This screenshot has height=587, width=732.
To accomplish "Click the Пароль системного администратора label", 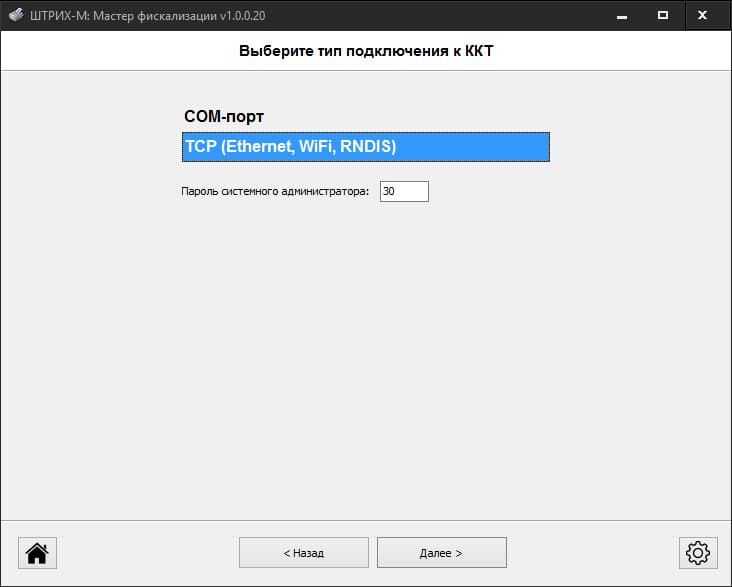I will coord(275,191).
